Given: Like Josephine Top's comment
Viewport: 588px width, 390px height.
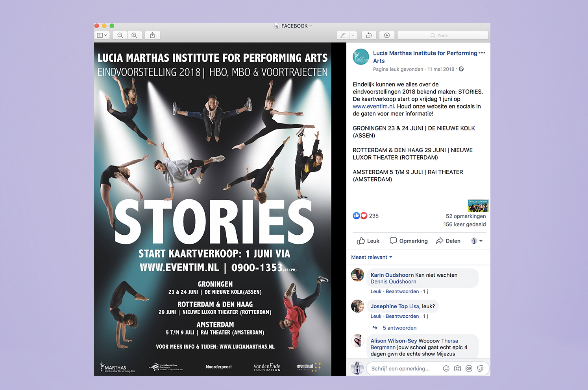Looking at the screenshot, I should click(x=376, y=316).
